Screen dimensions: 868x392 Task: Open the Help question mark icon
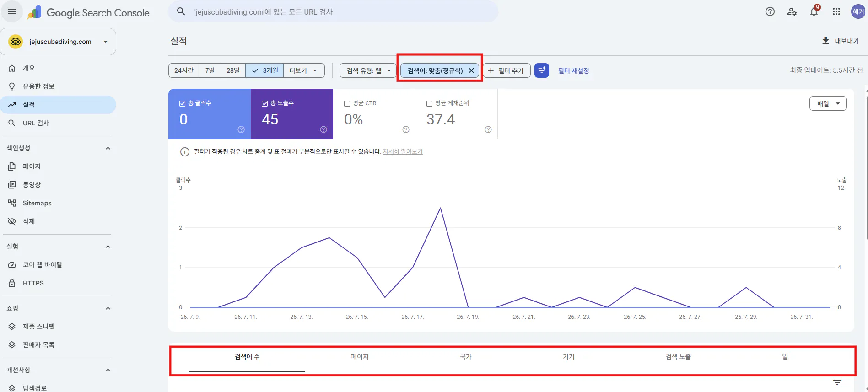tap(770, 12)
